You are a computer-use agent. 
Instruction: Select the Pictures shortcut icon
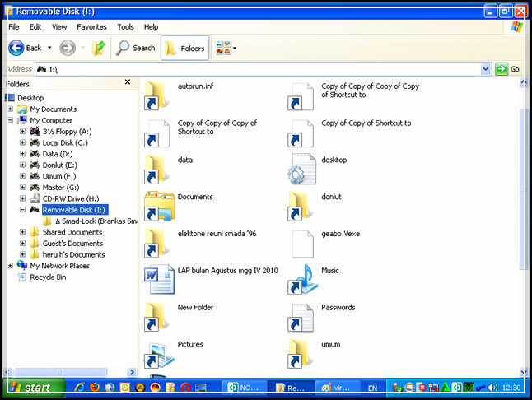pos(159,356)
